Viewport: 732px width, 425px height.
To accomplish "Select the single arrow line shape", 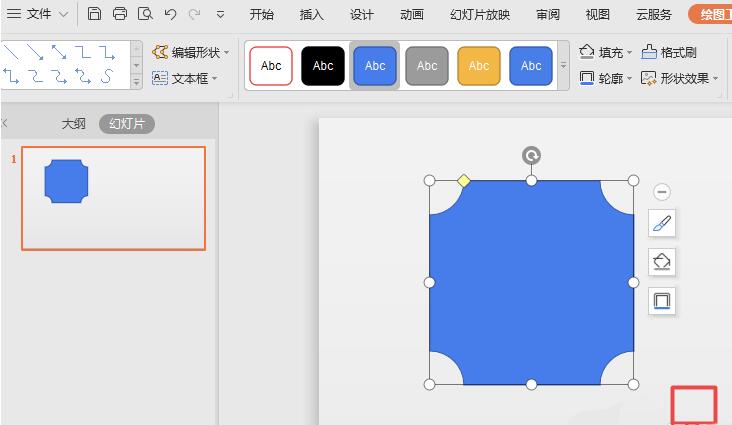I will pyautogui.click(x=35, y=52).
